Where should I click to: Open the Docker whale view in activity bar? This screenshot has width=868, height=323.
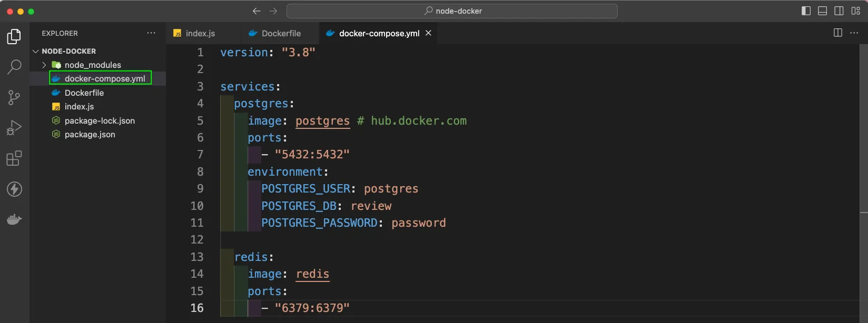(x=14, y=219)
